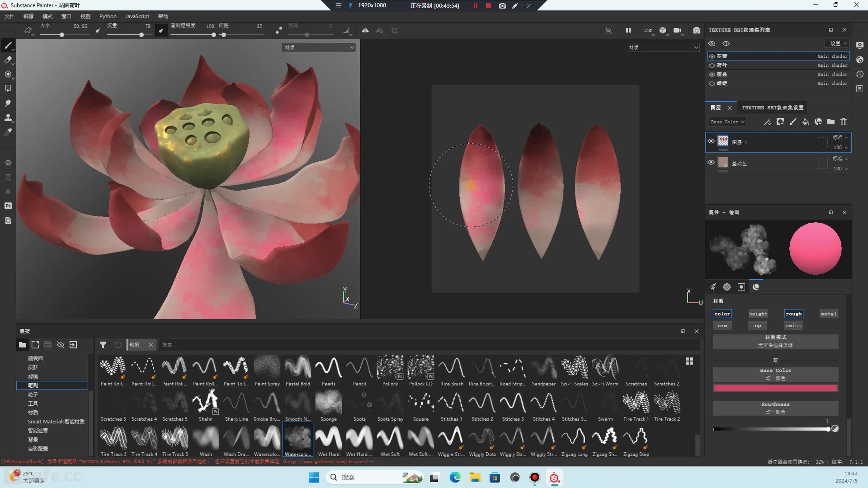Click the shelf filter funnel icon

(103, 345)
